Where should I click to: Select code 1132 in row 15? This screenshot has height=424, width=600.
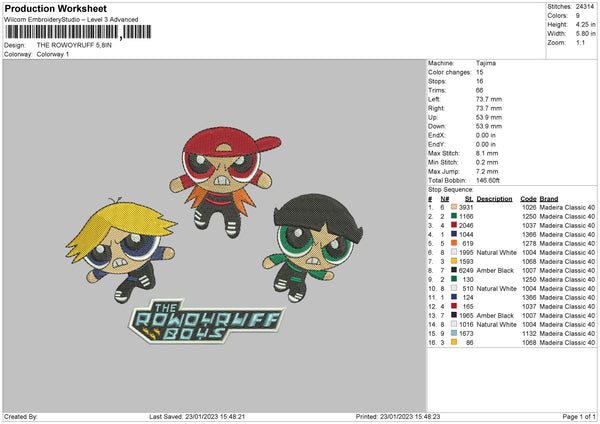click(x=529, y=334)
